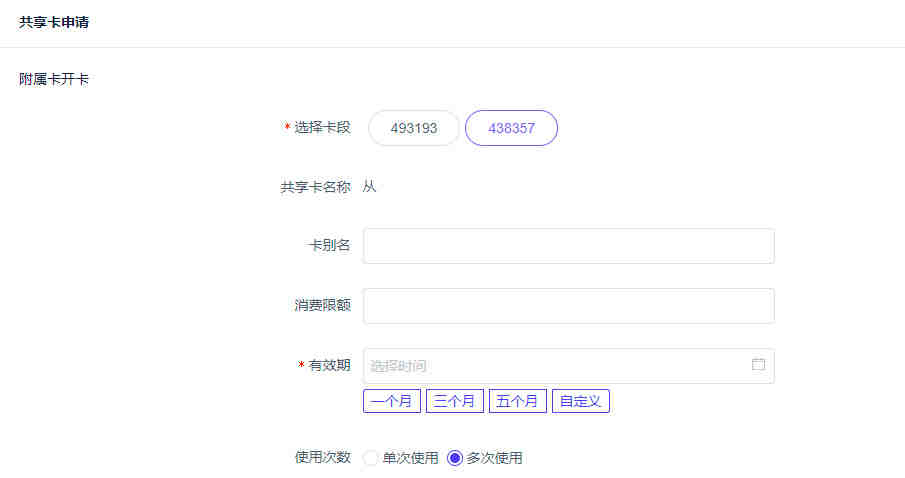The height and width of the screenshot is (478, 905).
Task: Set validity to 一个月
Action: pyautogui.click(x=391, y=401)
